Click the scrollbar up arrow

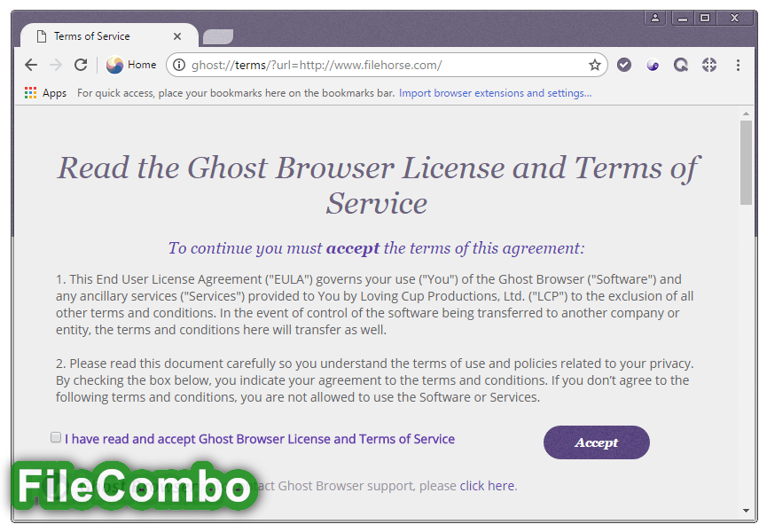746,113
